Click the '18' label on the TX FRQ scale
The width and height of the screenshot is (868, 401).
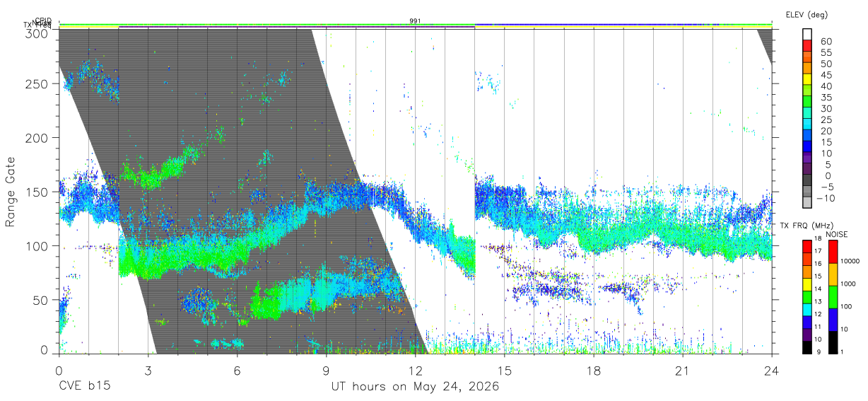[819, 240]
